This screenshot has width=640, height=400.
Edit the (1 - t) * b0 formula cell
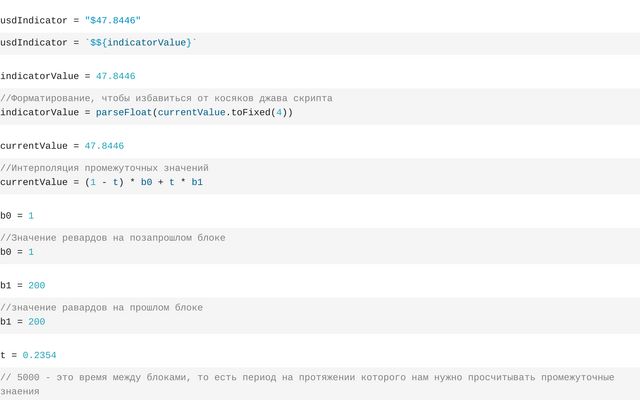pyautogui.click(x=320, y=176)
